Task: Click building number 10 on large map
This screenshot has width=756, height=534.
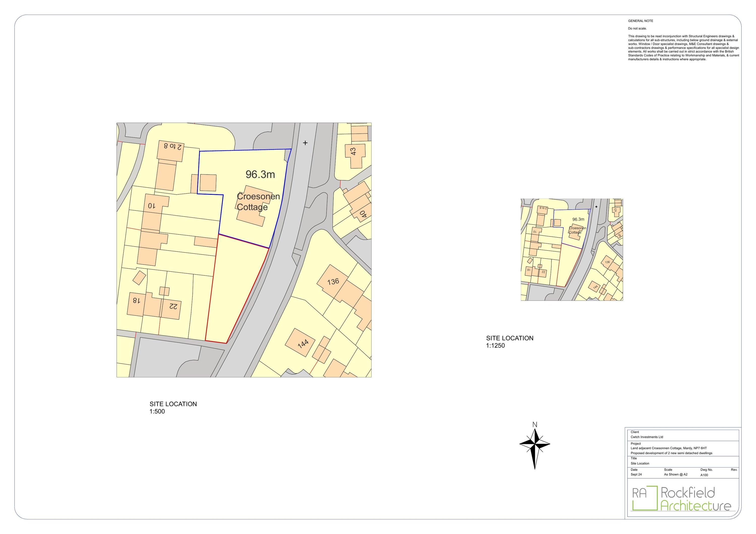Action: click(151, 206)
